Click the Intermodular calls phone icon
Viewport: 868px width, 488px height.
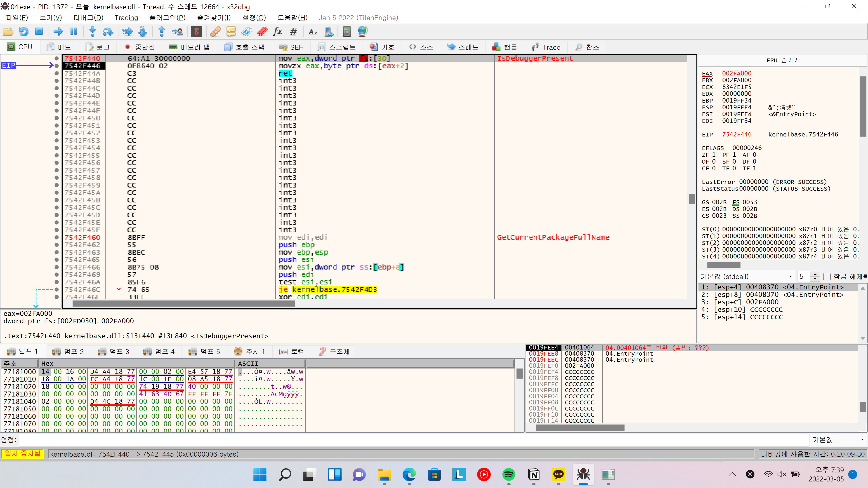tap(328, 32)
